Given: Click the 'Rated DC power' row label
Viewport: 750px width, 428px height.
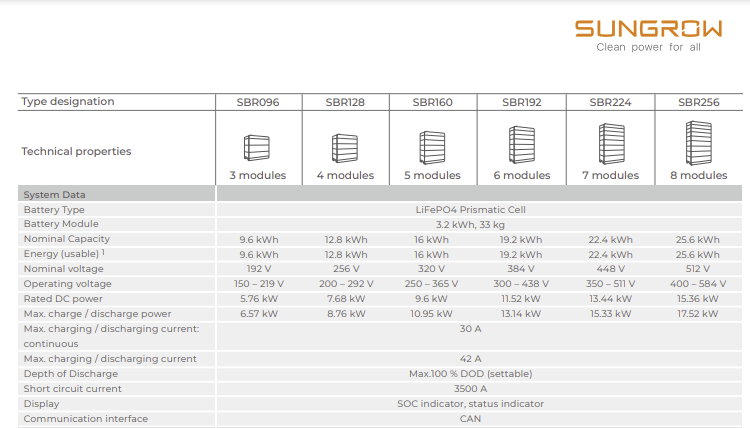Looking at the screenshot, I should (x=63, y=298).
